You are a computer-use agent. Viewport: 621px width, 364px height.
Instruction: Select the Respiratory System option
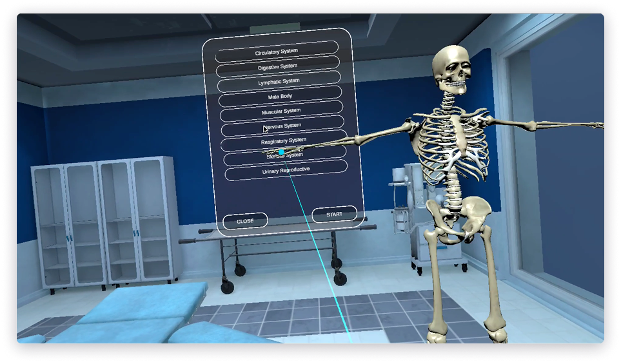click(284, 140)
